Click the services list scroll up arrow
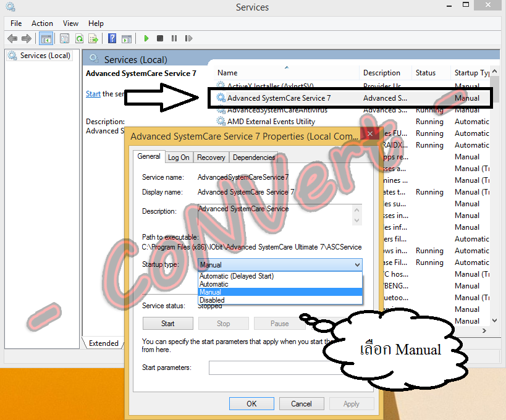This screenshot has height=420, width=506. point(495,71)
